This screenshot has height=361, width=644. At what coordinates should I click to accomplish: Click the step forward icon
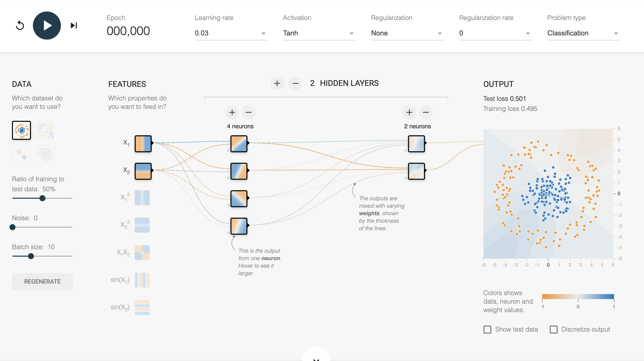pos(74,26)
